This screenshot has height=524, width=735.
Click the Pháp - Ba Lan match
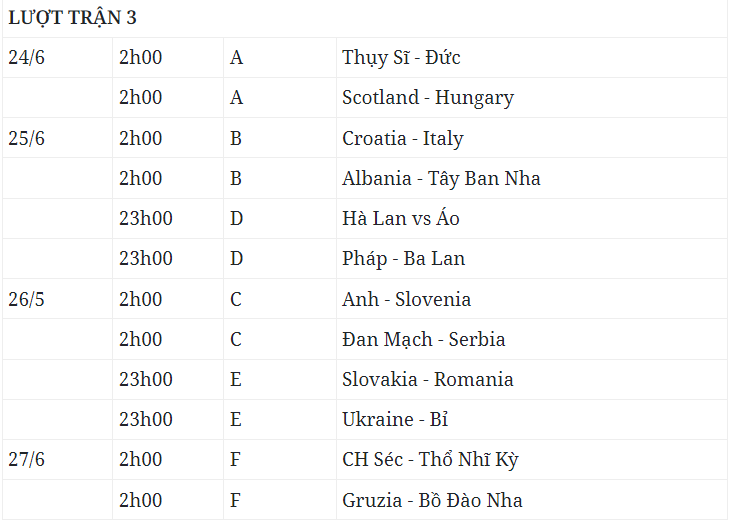point(403,259)
